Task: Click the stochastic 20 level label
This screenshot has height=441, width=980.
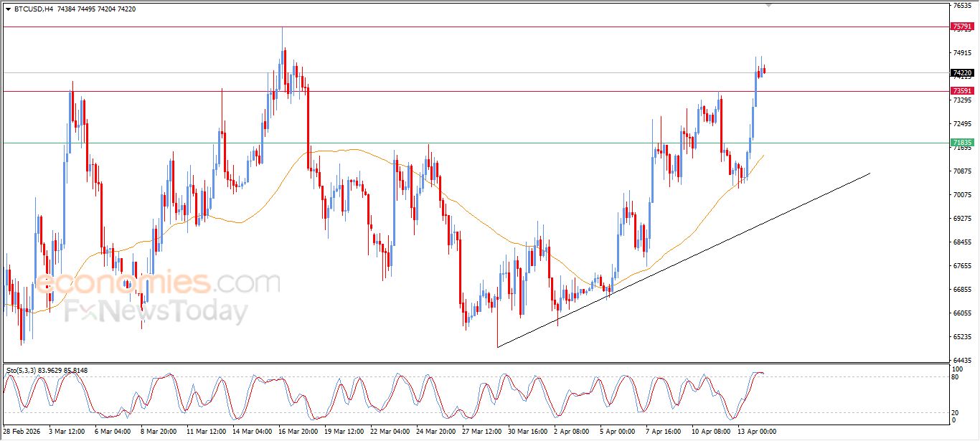Action: click(x=956, y=412)
